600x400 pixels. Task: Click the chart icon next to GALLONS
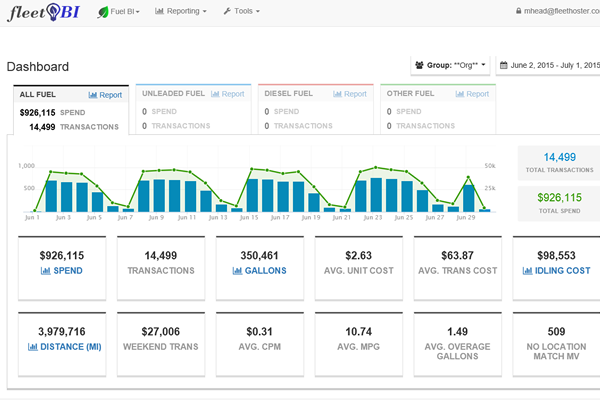237,271
